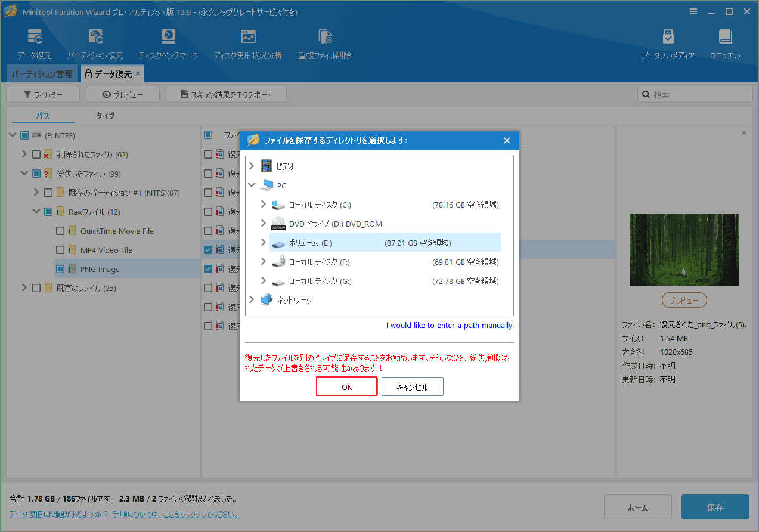Click the PC computer icon in dialog

click(267, 185)
